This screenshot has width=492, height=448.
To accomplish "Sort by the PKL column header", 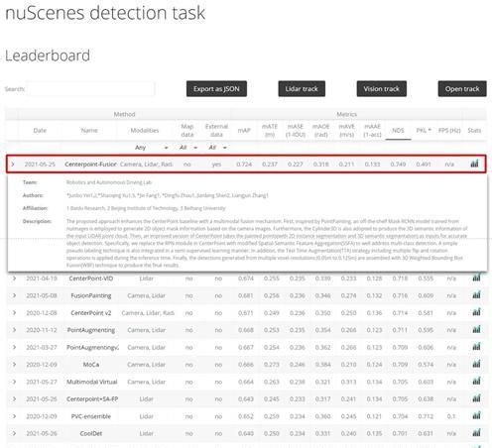I will point(424,131).
